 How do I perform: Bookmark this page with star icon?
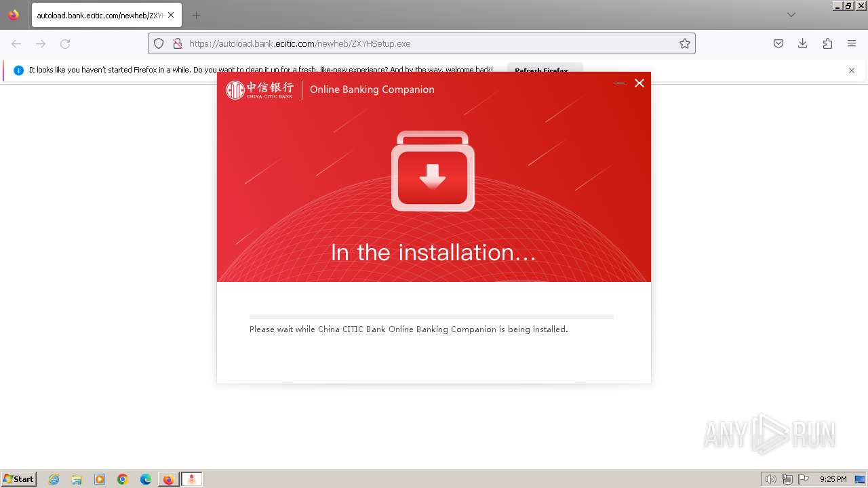click(685, 43)
